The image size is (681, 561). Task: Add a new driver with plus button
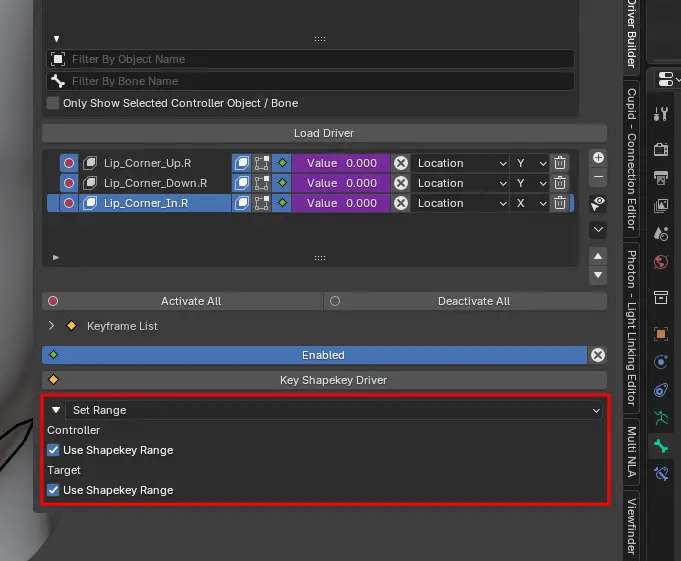pyautogui.click(x=598, y=158)
